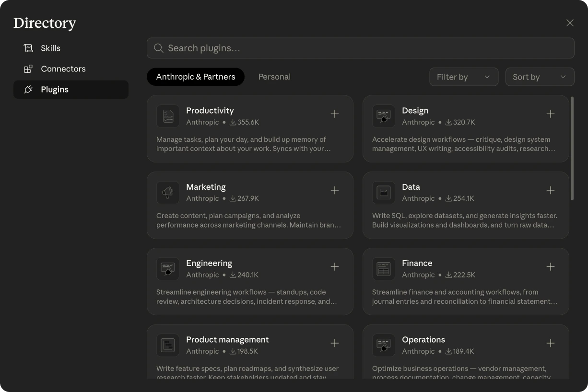Image resolution: width=588 pixels, height=392 pixels.
Task: Expand the Sort by dropdown
Action: 540,77
